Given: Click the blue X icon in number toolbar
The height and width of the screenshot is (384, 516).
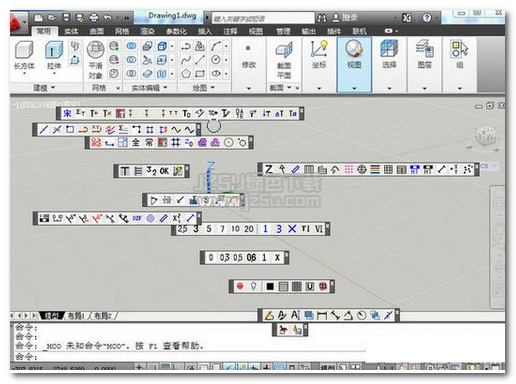Looking at the screenshot, I should (292, 229).
